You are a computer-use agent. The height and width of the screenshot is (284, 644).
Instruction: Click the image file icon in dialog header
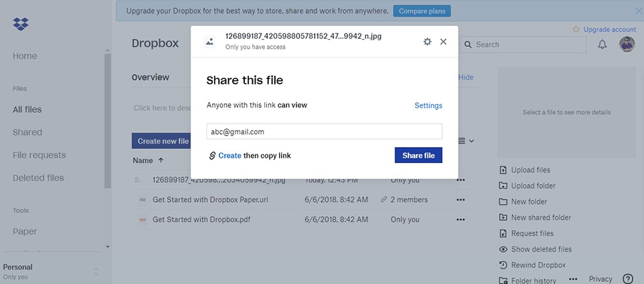(x=210, y=42)
